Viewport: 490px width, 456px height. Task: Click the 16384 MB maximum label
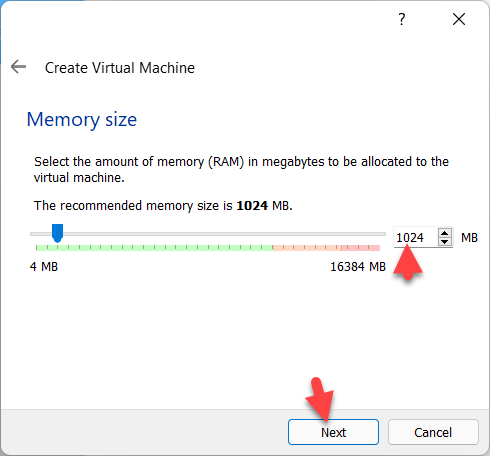click(x=358, y=267)
